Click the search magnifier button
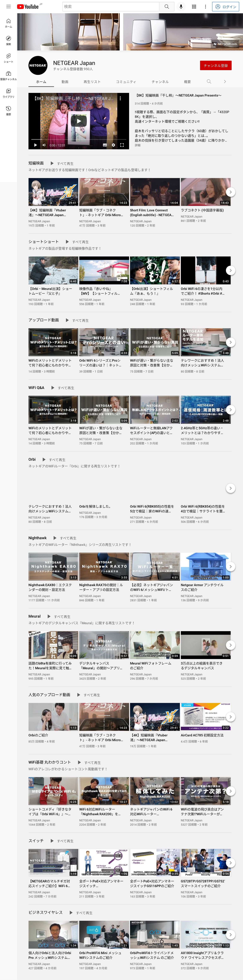Screen dimensions: 243x980 click(x=166, y=6)
